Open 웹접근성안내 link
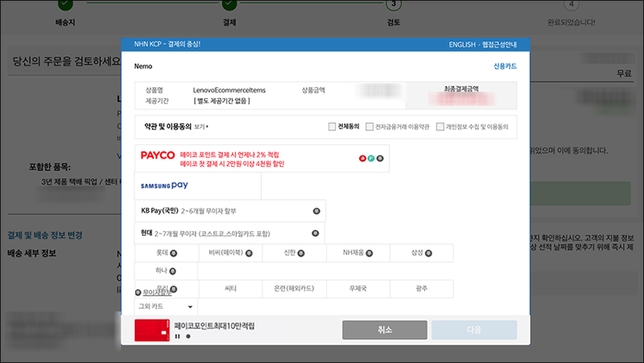 click(499, 44)
